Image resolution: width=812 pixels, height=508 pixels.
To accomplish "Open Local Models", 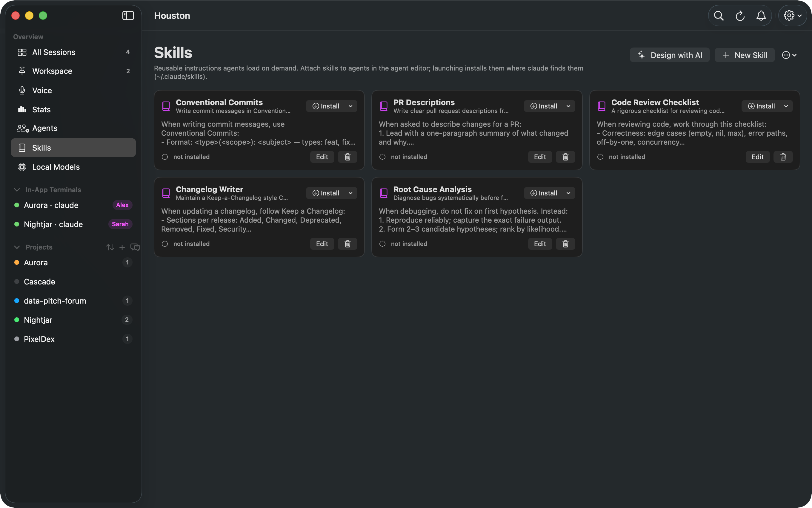I will tap(73, 167).
